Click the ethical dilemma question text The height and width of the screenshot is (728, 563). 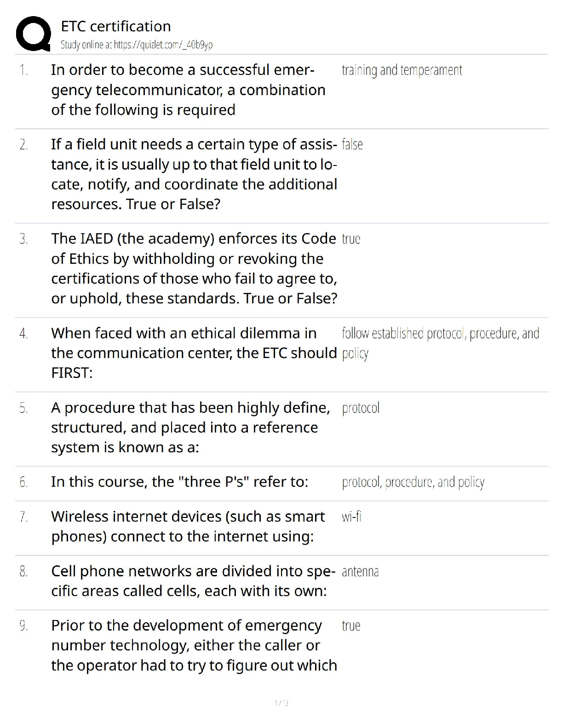click(x=194, y=353)
